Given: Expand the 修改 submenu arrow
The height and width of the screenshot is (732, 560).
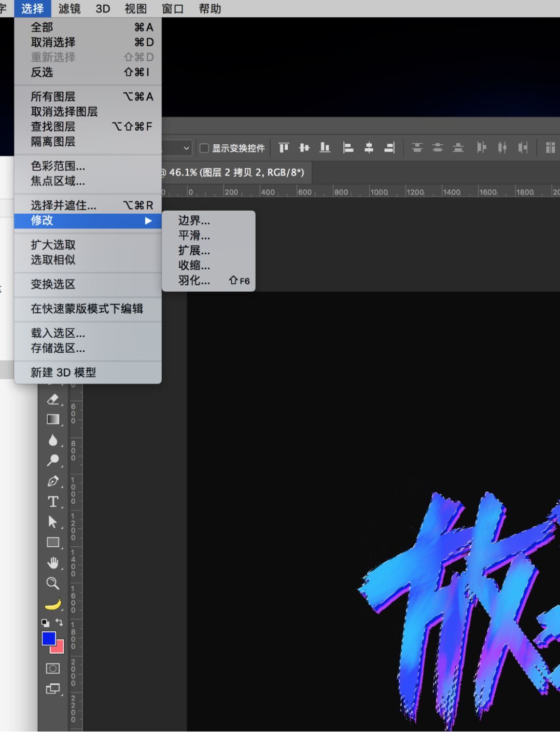Looking at the screenshot, I should (149, 220).
